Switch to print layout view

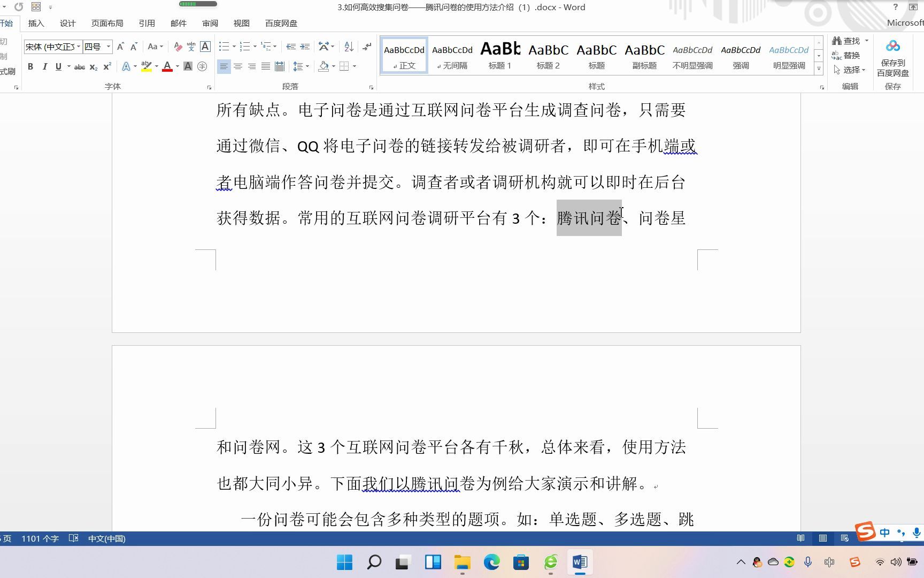(x=823, y=538)
